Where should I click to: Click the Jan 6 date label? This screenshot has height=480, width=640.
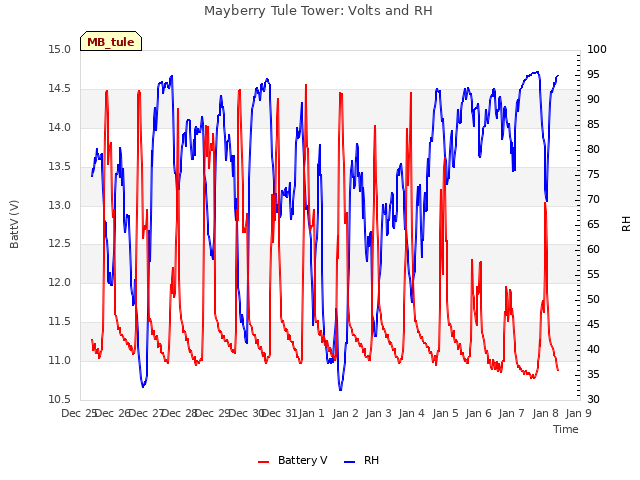478,413
